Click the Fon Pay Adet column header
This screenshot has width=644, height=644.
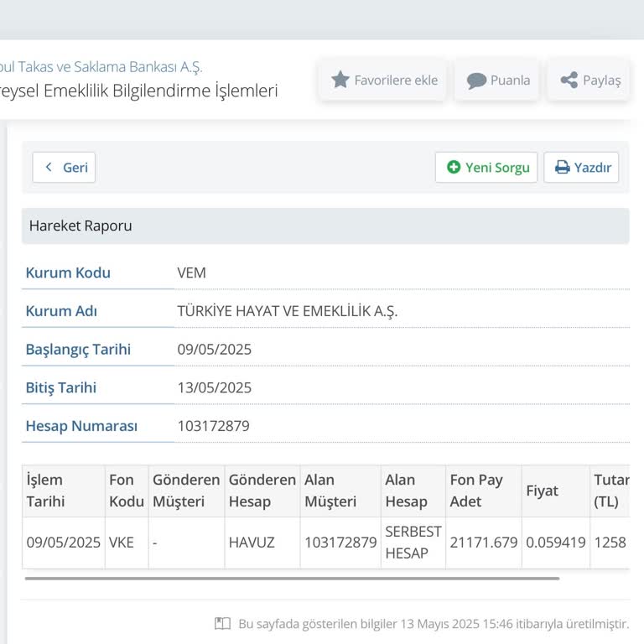(484, 491)
